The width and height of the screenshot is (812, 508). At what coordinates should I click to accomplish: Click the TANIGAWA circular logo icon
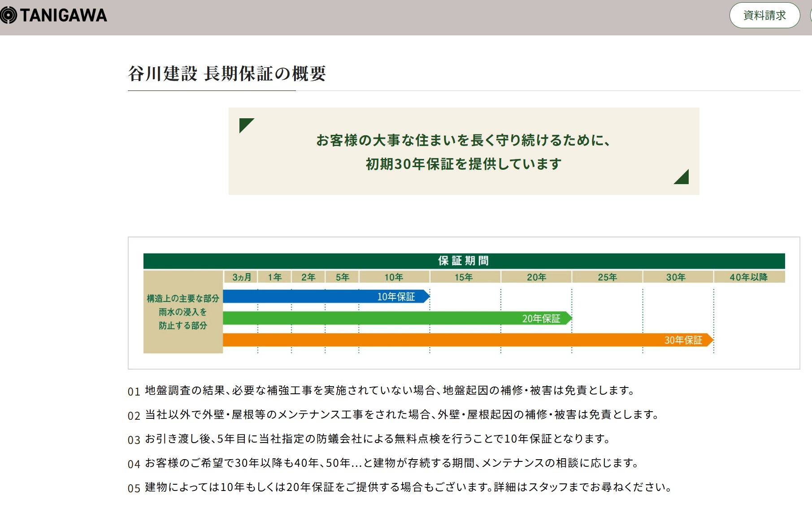[x=8, y=15]
